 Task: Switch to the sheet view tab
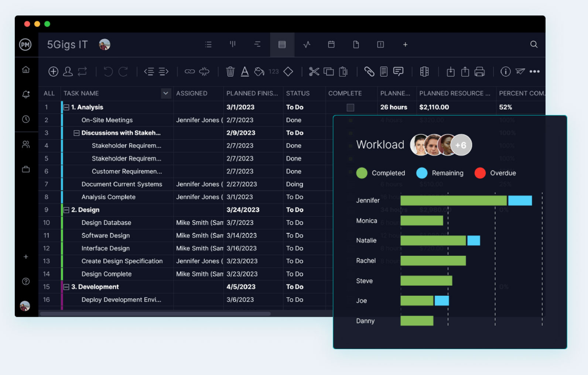(282, 45)
